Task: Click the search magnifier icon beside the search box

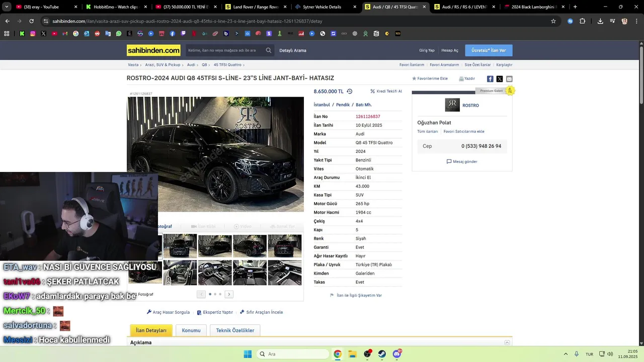Action: [269, 50]
